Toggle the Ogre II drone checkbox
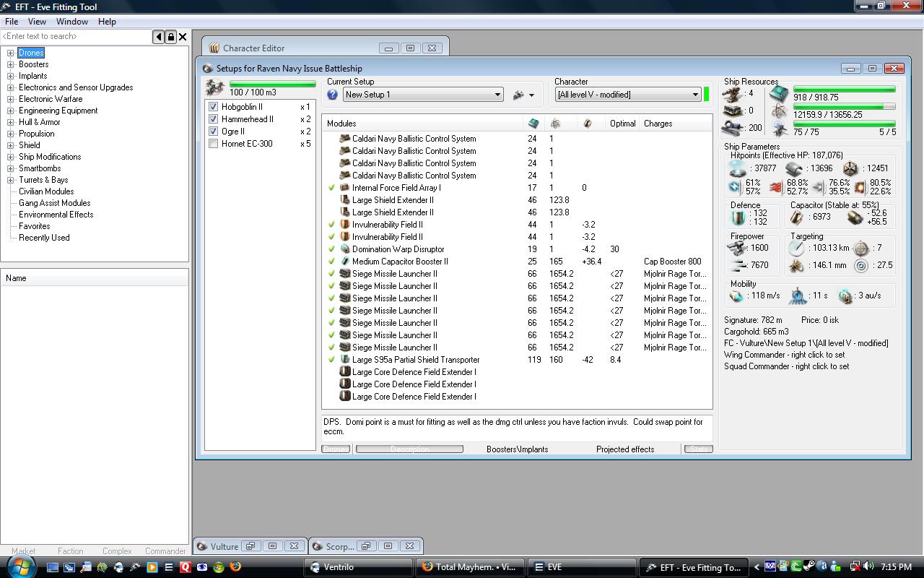 [213, 131]
